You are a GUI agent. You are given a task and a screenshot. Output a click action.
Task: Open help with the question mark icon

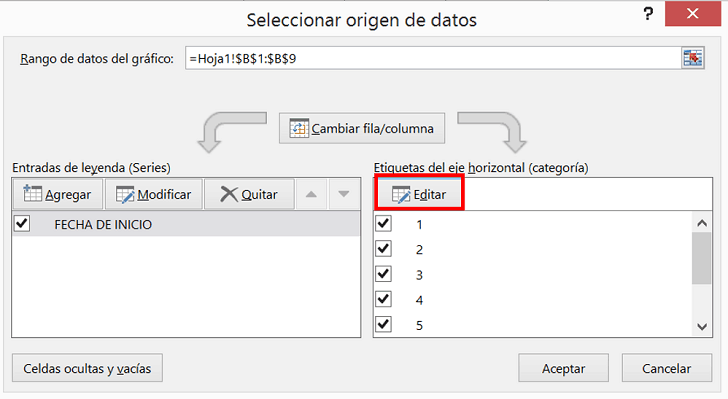pyautogui.click(x=648, y=14)
